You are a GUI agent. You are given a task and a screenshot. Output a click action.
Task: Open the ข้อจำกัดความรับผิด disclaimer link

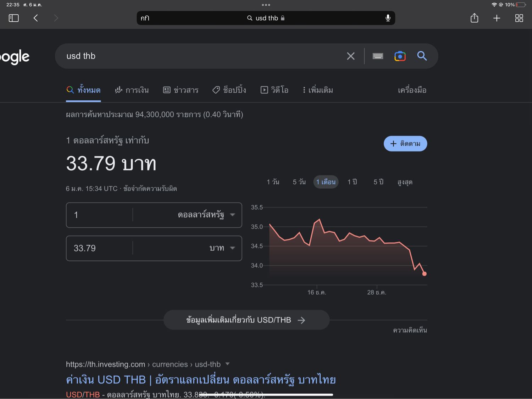[150, 189]
